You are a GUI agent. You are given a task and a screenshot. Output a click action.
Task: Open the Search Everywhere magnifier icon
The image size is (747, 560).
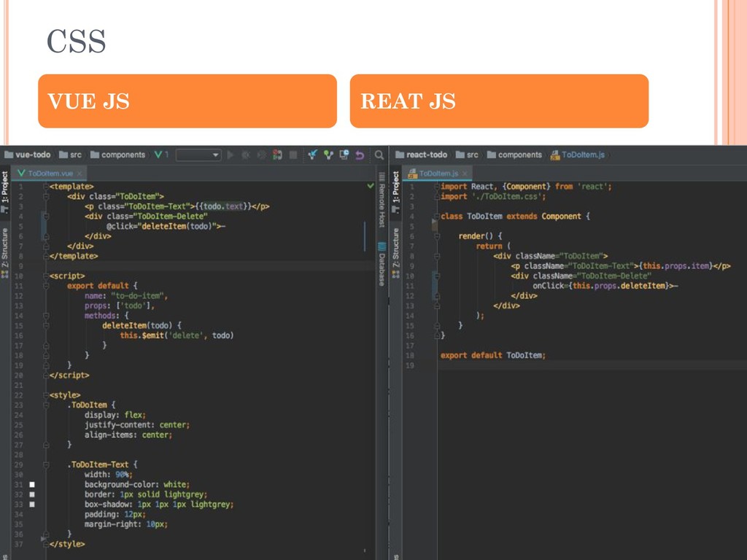click(379, 155)
